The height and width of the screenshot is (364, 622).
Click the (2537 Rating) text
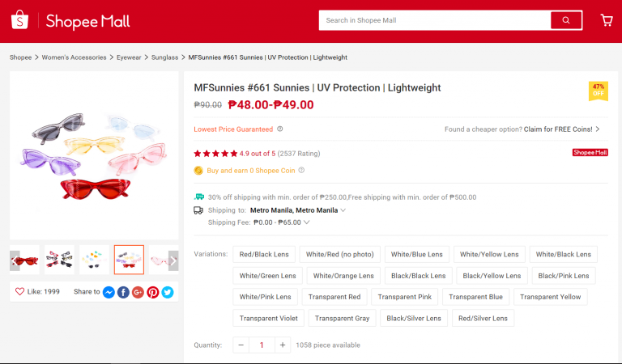[x=299, y=154]
